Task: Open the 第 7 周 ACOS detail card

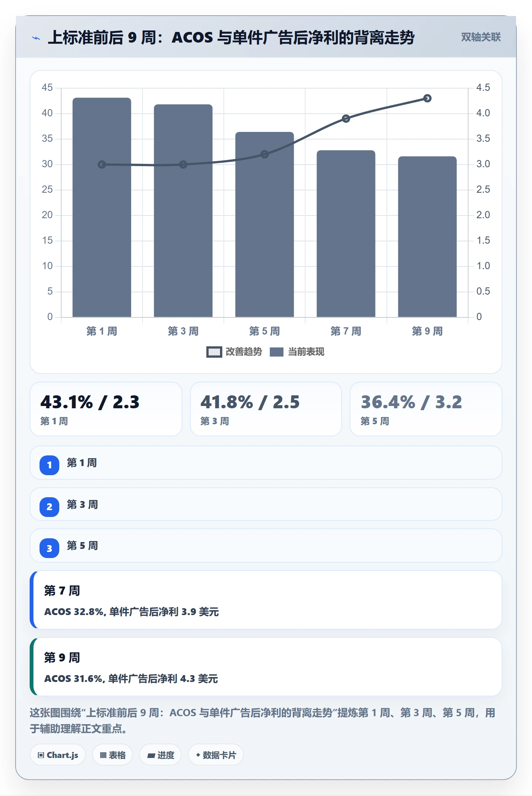Action: 266,600
